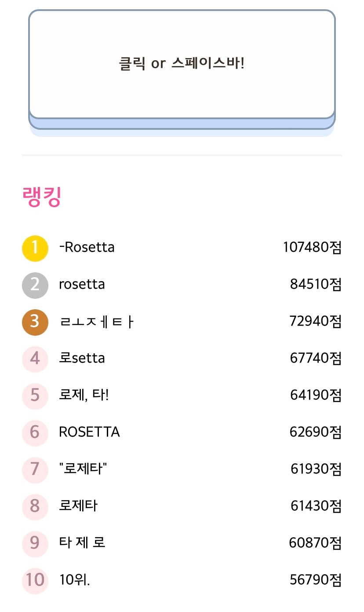Click the '랭킹' heading
The width and height of the screenshot is (364, 612).
(x=41, y=198)
